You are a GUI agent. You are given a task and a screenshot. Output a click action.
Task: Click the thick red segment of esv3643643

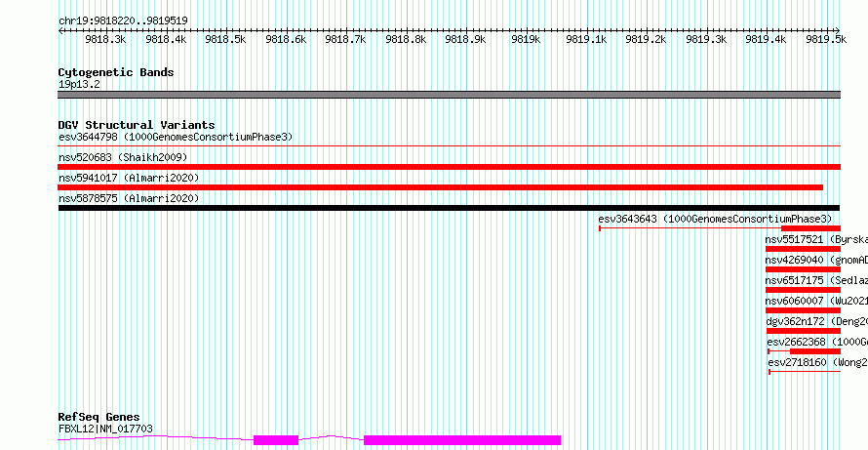(811, 228)
